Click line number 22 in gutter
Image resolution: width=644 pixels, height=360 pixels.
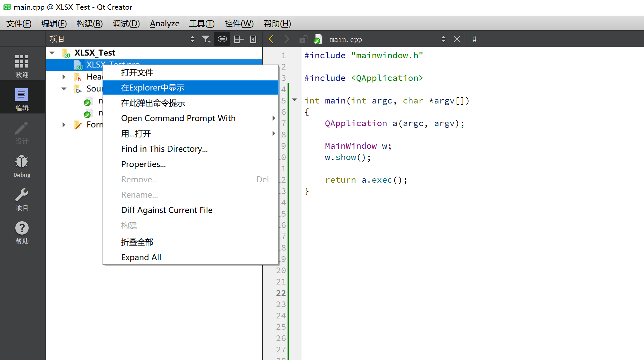tap(281, 293)
